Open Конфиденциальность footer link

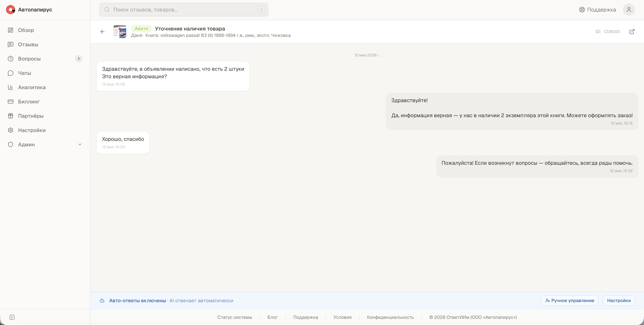(390, 317)
